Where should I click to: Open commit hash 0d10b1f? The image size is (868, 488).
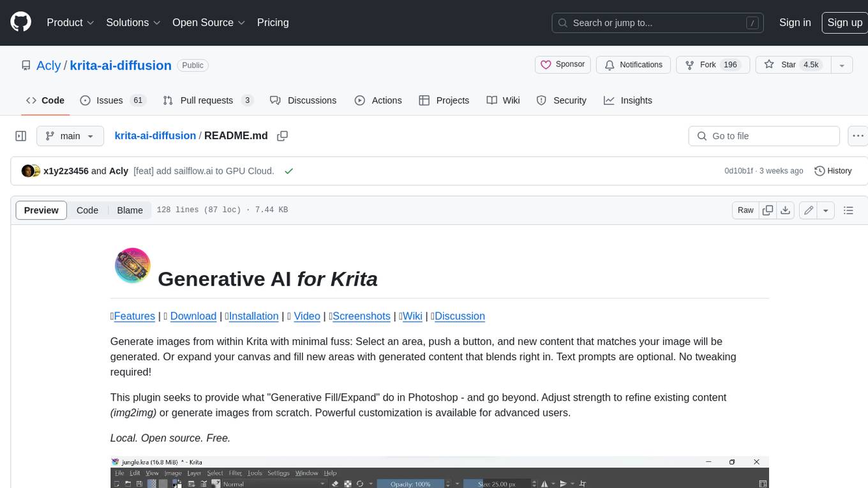tap(738, 171)
